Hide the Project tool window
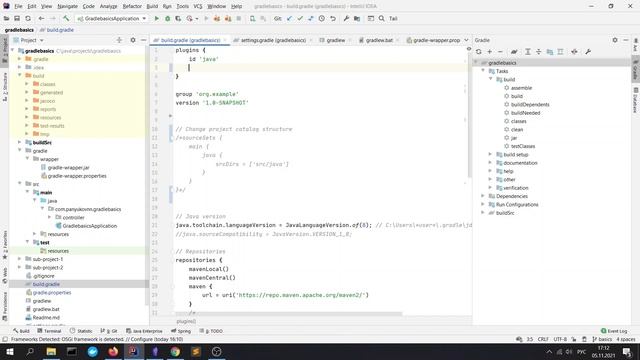Viewport: 640px width, 360px height. (x=143, y=40)
